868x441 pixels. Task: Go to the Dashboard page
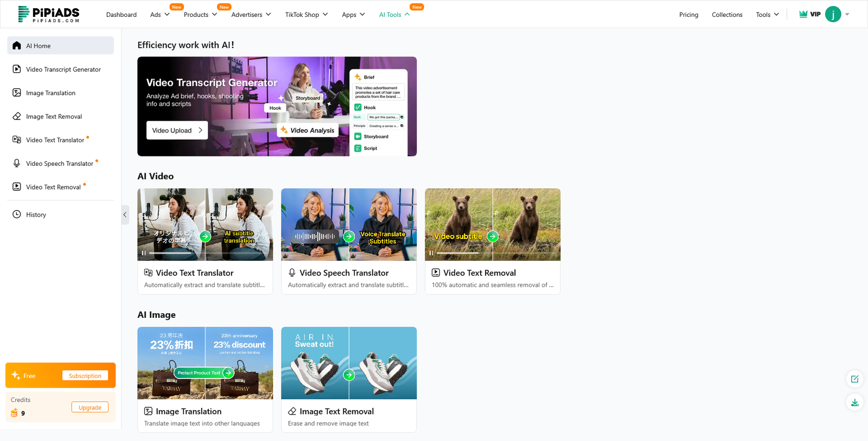pos(122,15)
